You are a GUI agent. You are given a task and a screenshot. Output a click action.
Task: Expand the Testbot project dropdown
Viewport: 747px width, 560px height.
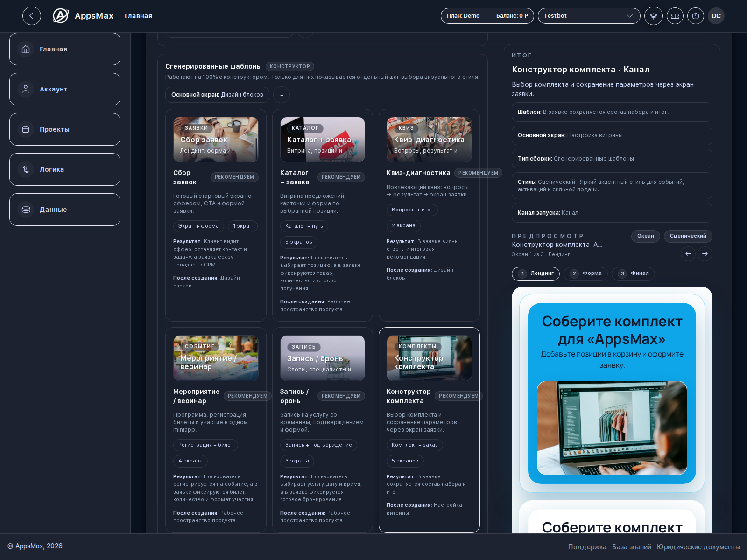click(589, 16)
